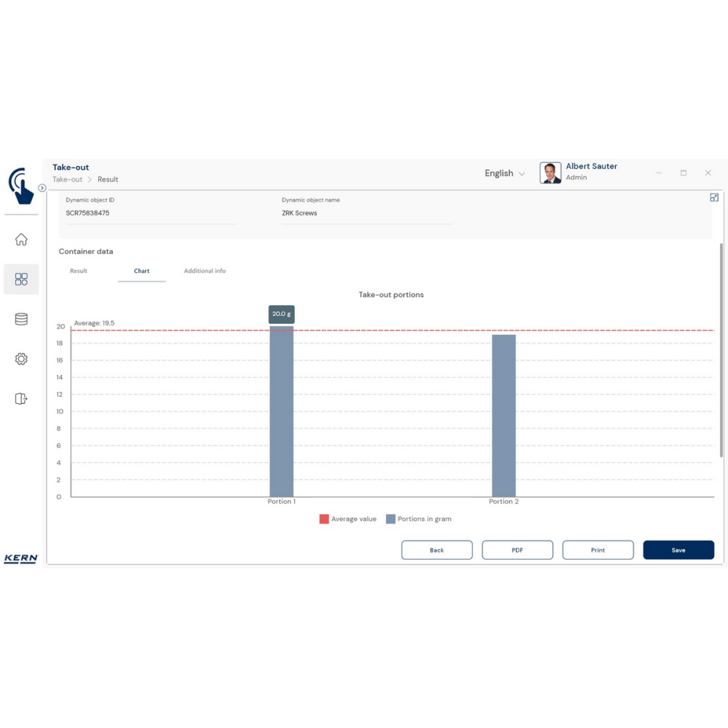Click the fullscreen expand icon in panel corner

point(713,197)
